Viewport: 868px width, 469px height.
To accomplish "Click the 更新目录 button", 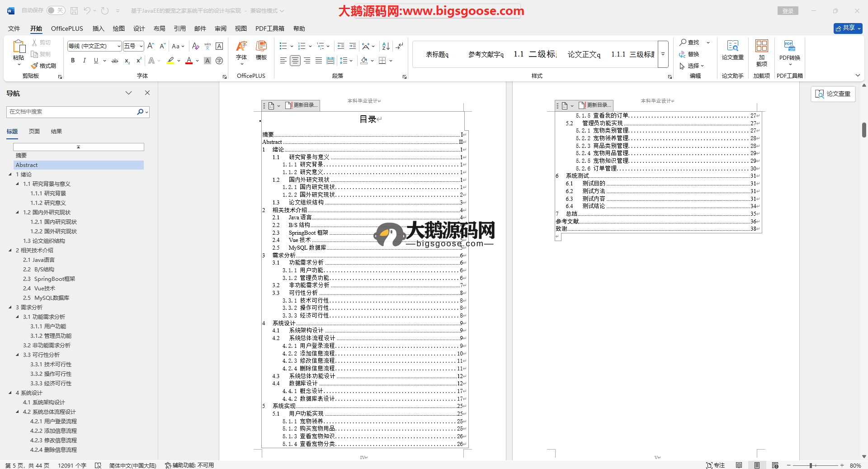I will coord(302,105).
